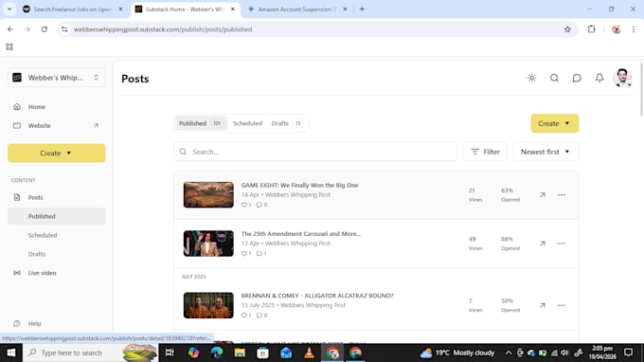
Task: Open a new browser tab
Action: click(362, 9)
